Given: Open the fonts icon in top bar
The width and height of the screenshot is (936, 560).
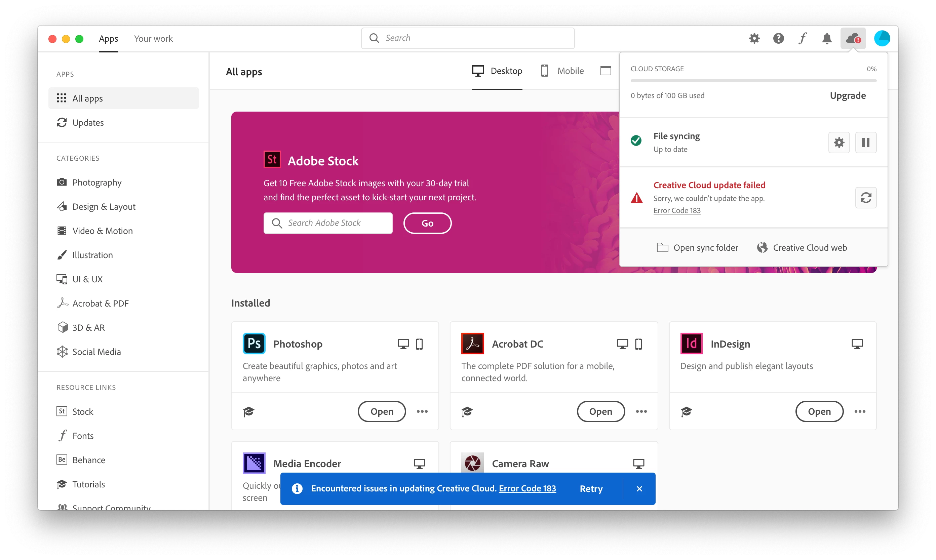Looking at the screenshot, I should [x=803, y=39].
